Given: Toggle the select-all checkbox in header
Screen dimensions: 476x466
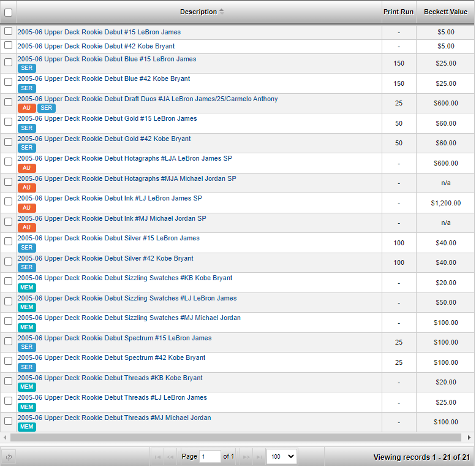Looking at the screenshot, I should tap(8, 12).
